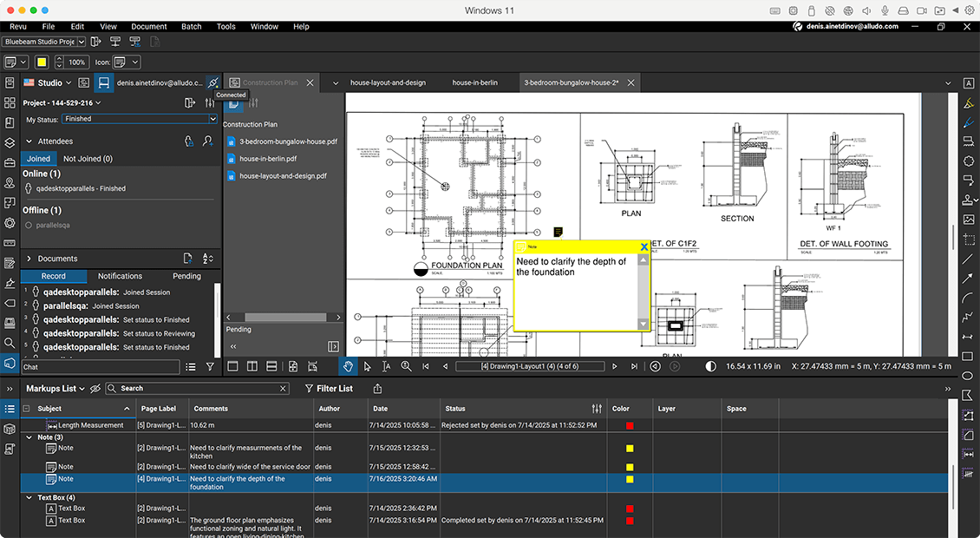The image size is (980, 538).
Task: Switch to the Not Joined attendees tab
Action: pos(87,159)
